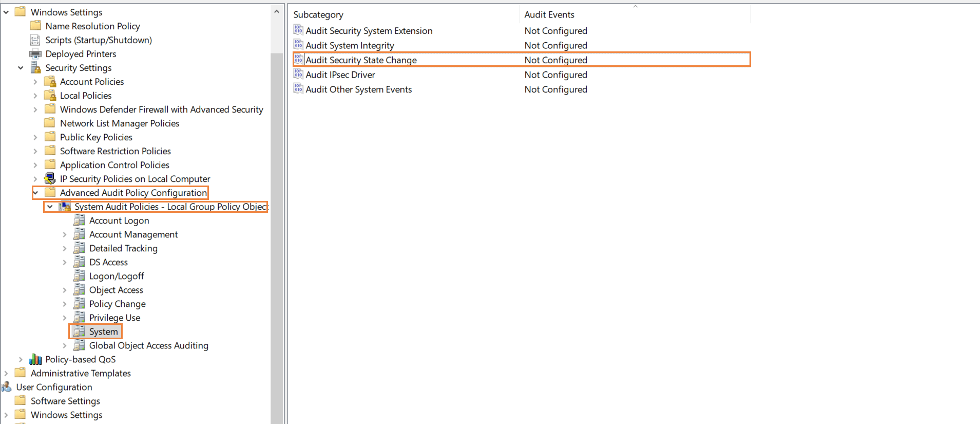Open Advanced Audit Policy Configuration label
Image resolution: width=980 pixels, height=424 pixels.
[133, 193]
